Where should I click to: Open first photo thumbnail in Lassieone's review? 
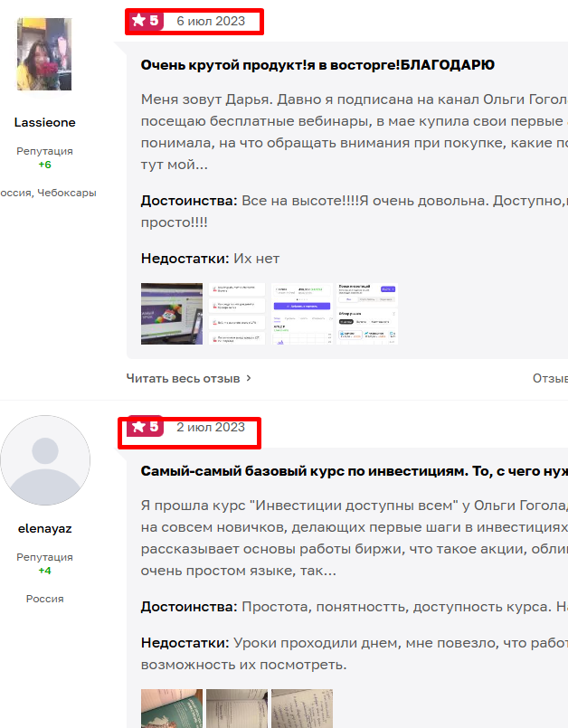[x=172, y=314]
